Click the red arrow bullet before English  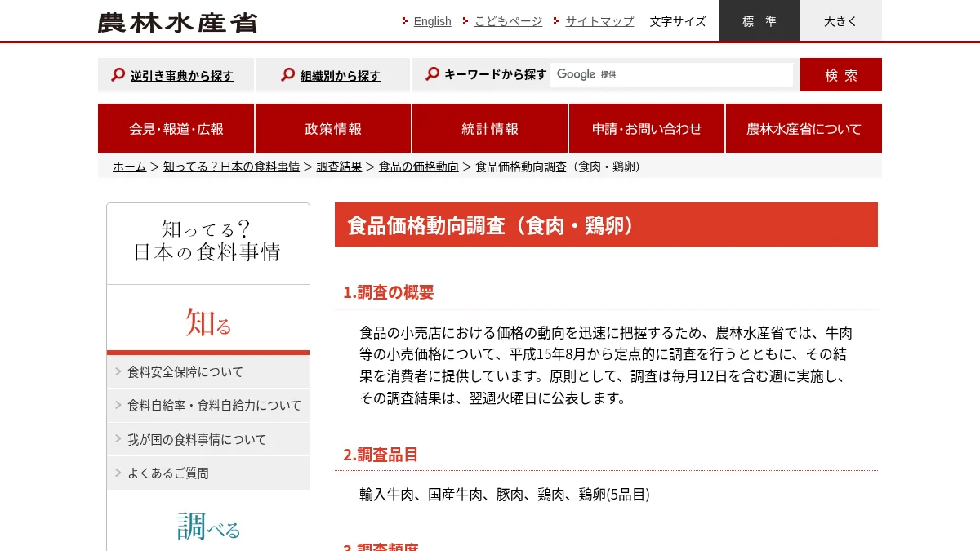(x=405, y=21)
